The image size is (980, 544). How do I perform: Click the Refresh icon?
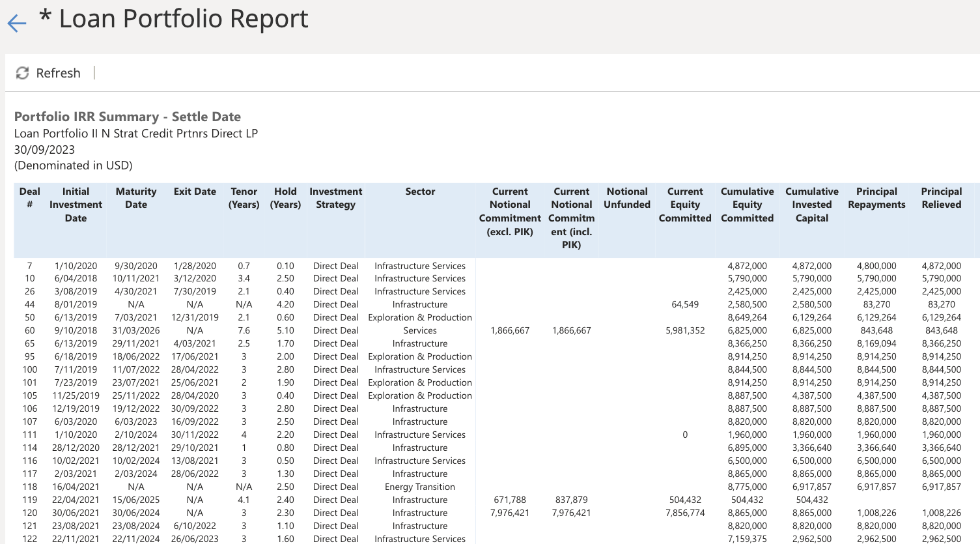coord(22,73)
